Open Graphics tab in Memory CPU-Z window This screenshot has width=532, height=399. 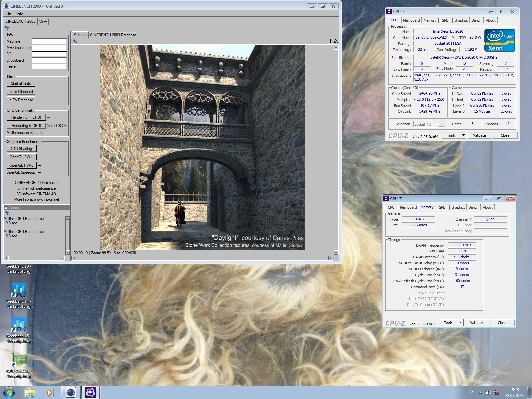pos(458,207)
